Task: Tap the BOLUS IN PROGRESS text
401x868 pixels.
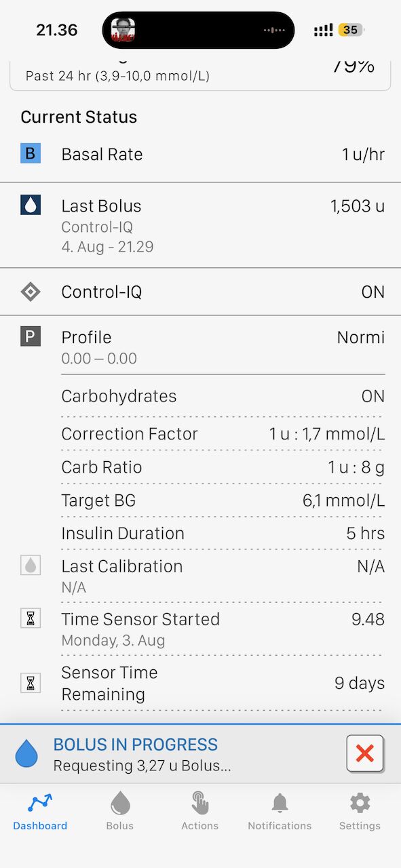Action: click(136, 744)
